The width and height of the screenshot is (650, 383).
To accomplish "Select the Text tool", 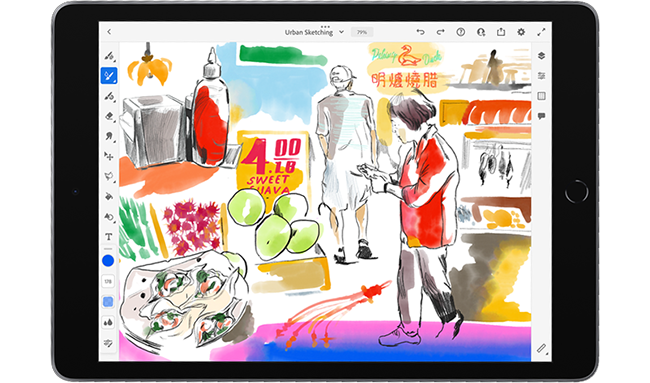I will tap(109, 237).
